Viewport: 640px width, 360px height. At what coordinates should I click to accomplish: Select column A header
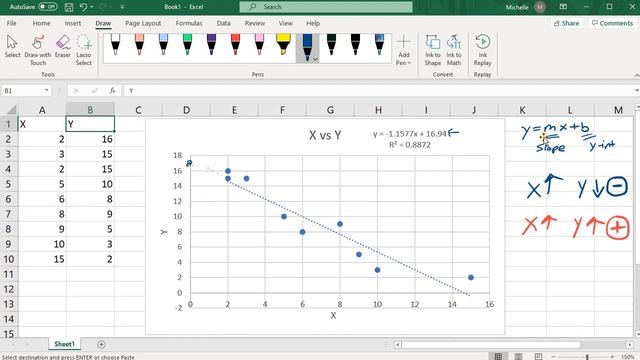pos(42,110)
